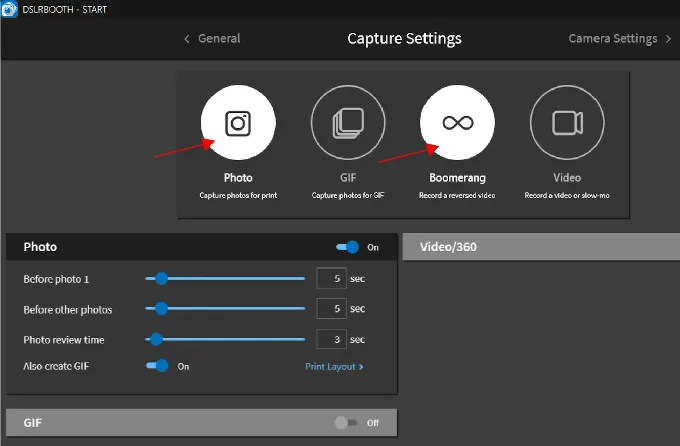The width and height of the screenshot is (680, 446).
Task: Click the 'Capture photos for GIF' caption
Action: pos(348,195)
